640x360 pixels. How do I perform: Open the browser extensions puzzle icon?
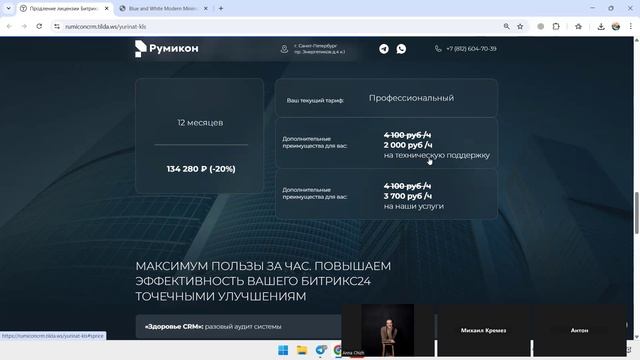click(556, 26)
